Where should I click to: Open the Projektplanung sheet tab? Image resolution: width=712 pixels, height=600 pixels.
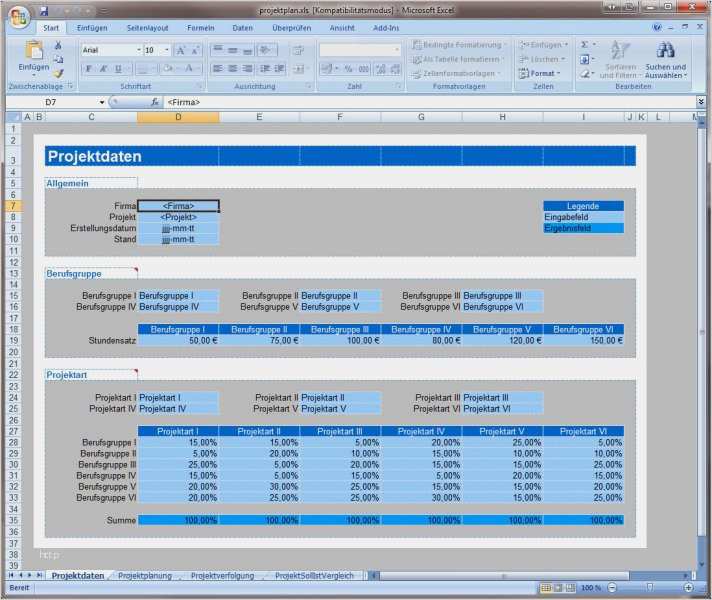145,576
